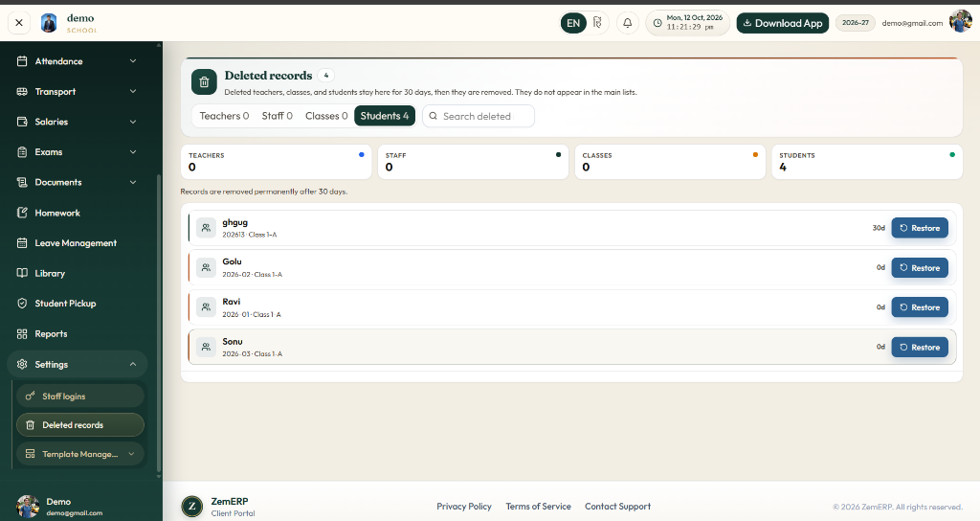Collapse the Settings menu chevron

132,364
